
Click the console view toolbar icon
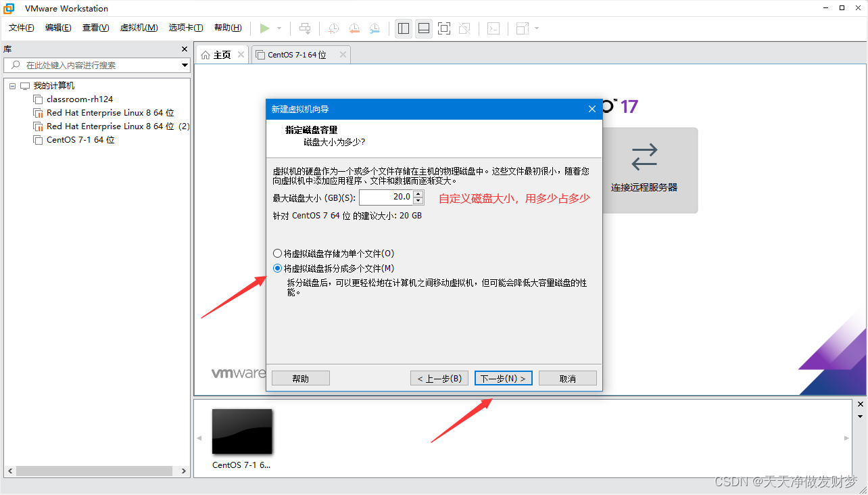pyautogui.click(x=494, y=28)
